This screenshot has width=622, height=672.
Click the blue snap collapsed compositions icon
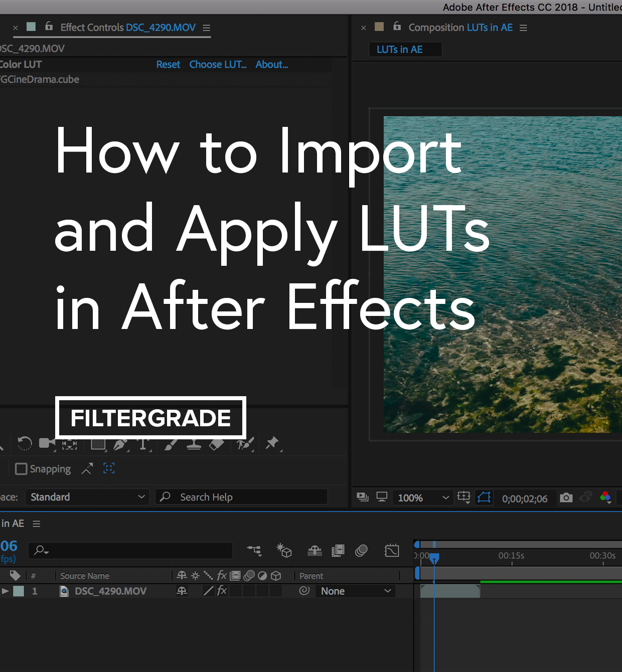[x=109, y=468]
